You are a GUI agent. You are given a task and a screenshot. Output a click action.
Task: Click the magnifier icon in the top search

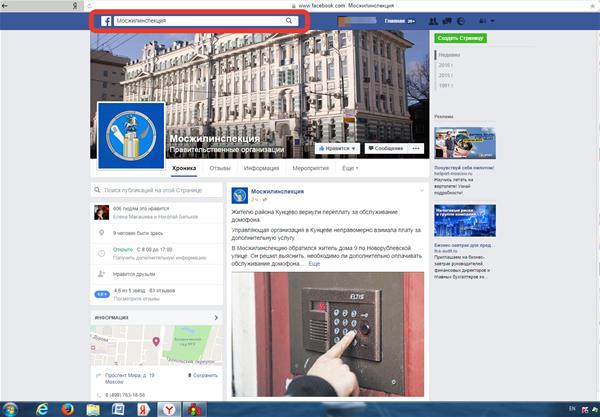pos(289,21)
